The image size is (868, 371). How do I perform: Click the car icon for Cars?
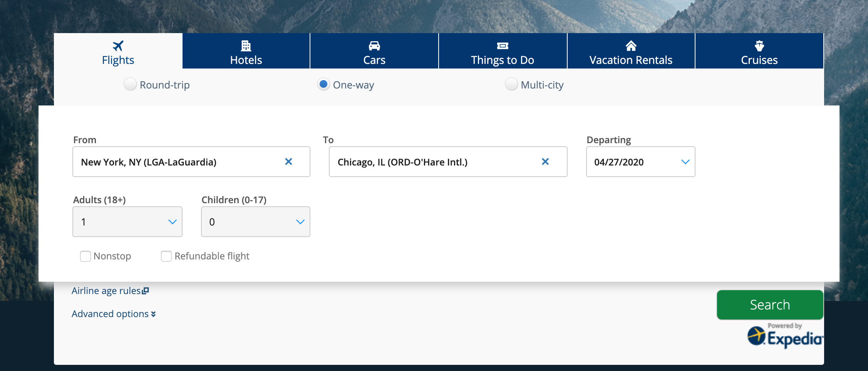click(374, 46)
